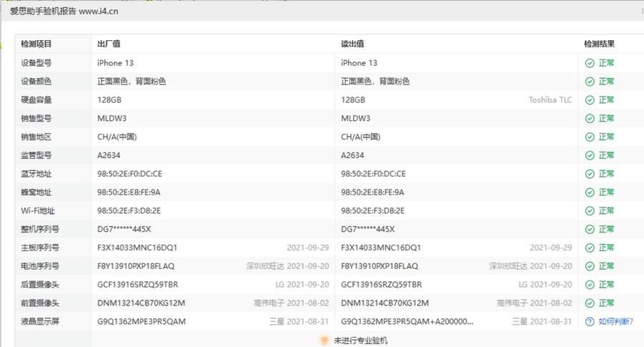Select the 设备颜色 row label

click(36, 82)
